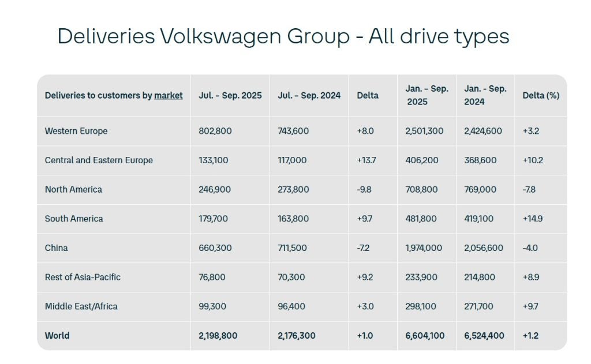Click the underlined "market" link
Image resolution: width=591 pixels, height=364 pixels.
tap(168, 96)
